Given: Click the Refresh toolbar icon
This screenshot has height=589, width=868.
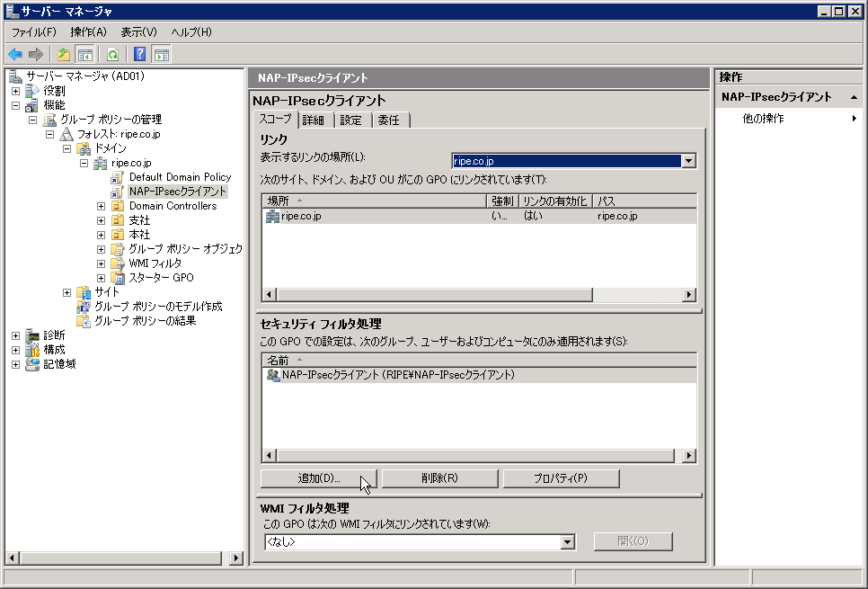Looking at the screenshot, I should tap(113, 54).
